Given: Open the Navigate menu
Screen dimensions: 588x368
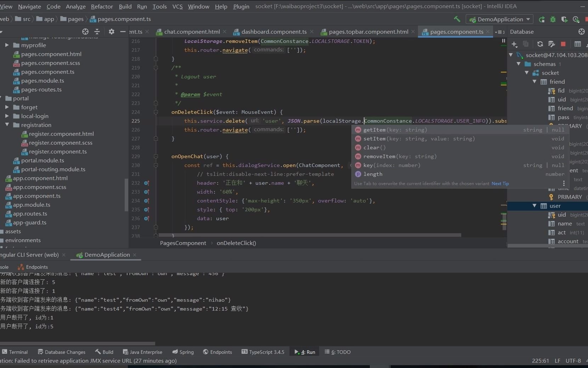Looking at the screenshot, I should (29, 6).
